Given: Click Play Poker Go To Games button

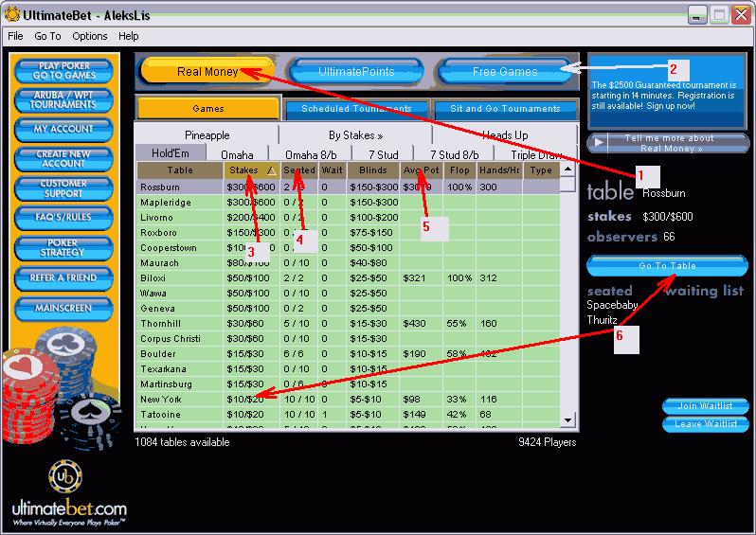Looking at the screenshot, I should point(63,71).
